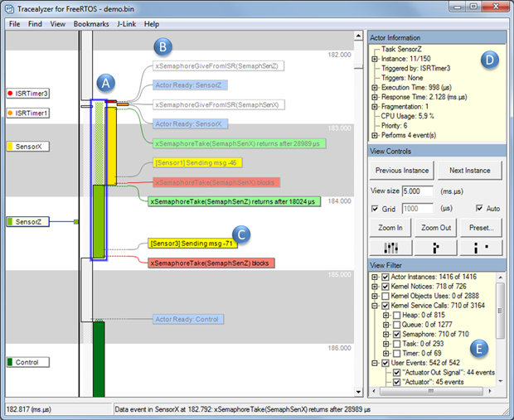Click the Actor Ready: Control event label
Screen dimensions: 514x420
(188, 319)
